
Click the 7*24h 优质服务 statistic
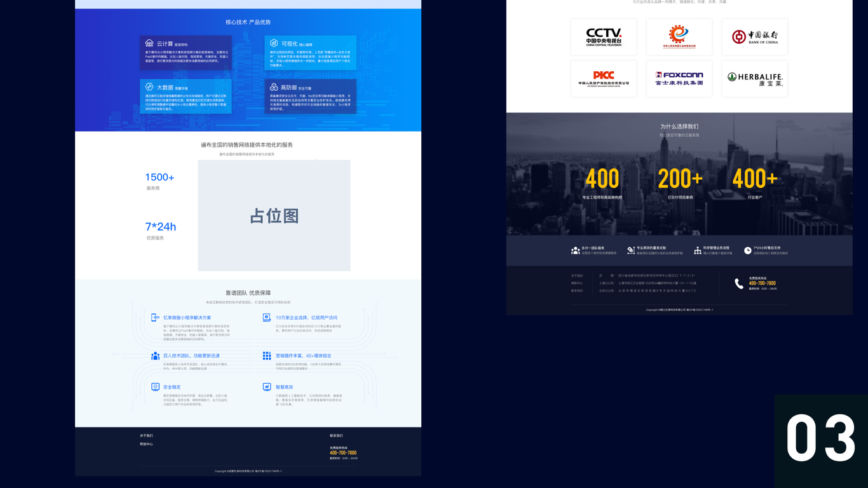pyautogui.click(x=160, y=231)
